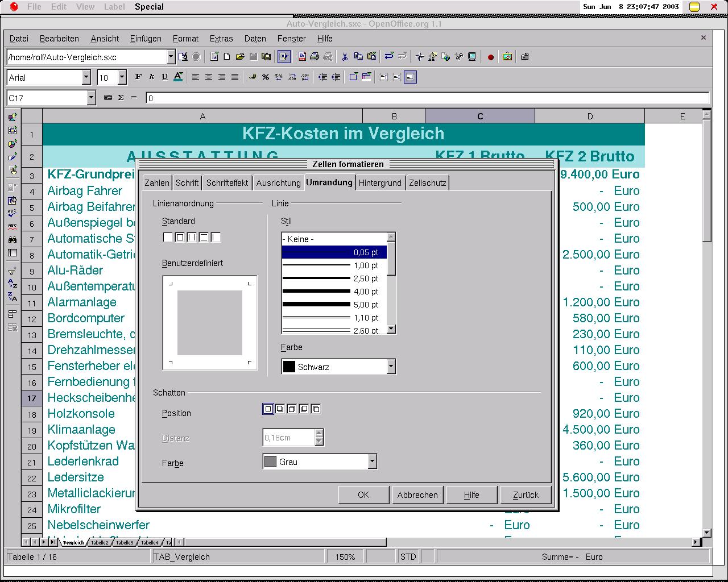This screenshot has width=728, height=582.
Task: Click the bold (F) formatting icon
Action: [138, 77]
